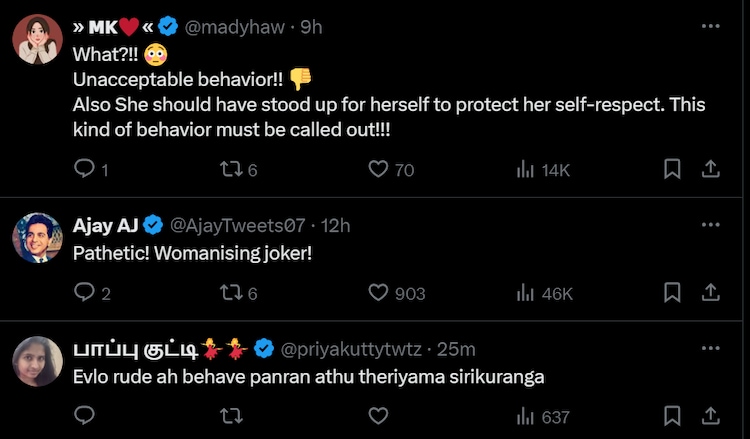The width and height of the screenshot is (750, 439).
Task: Bookmark Ajay AJ's tweet
Action: point(673,293)
